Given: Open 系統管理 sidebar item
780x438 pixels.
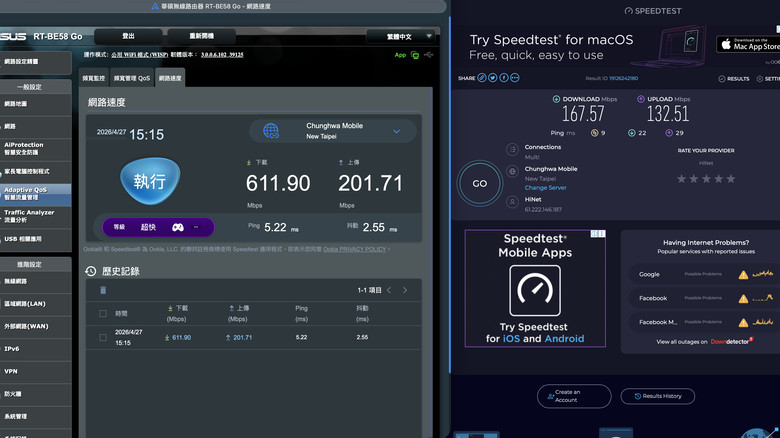Looking at the screenshot, I should coord(35,417).
